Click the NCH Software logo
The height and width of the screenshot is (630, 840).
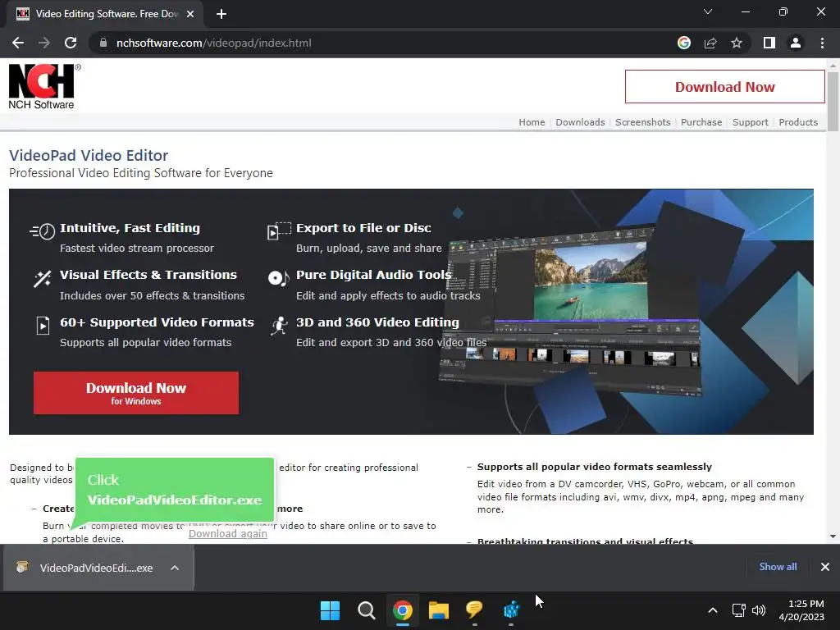pos(44,87)
